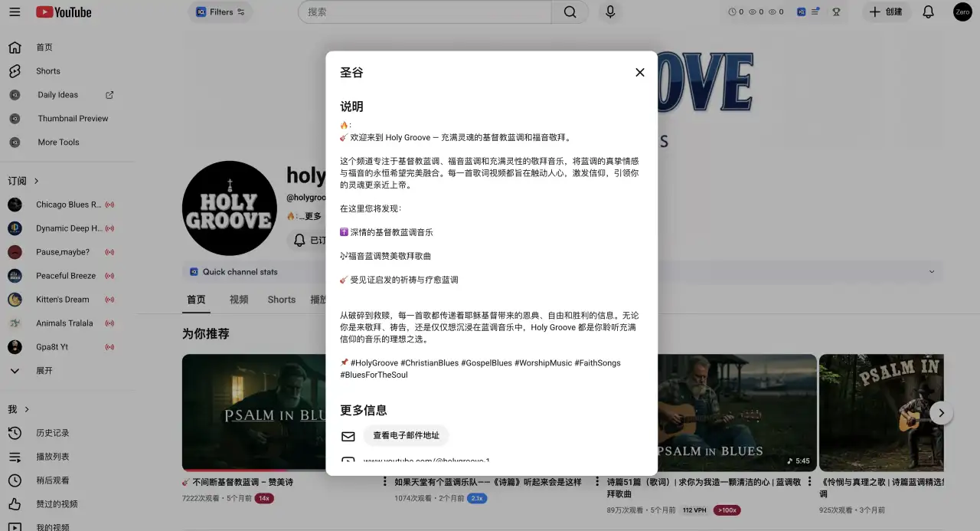The width and height of the screenshot is (980, 531).
Task: Open the 诗篇51篇 video title
Action: (704, 488)
